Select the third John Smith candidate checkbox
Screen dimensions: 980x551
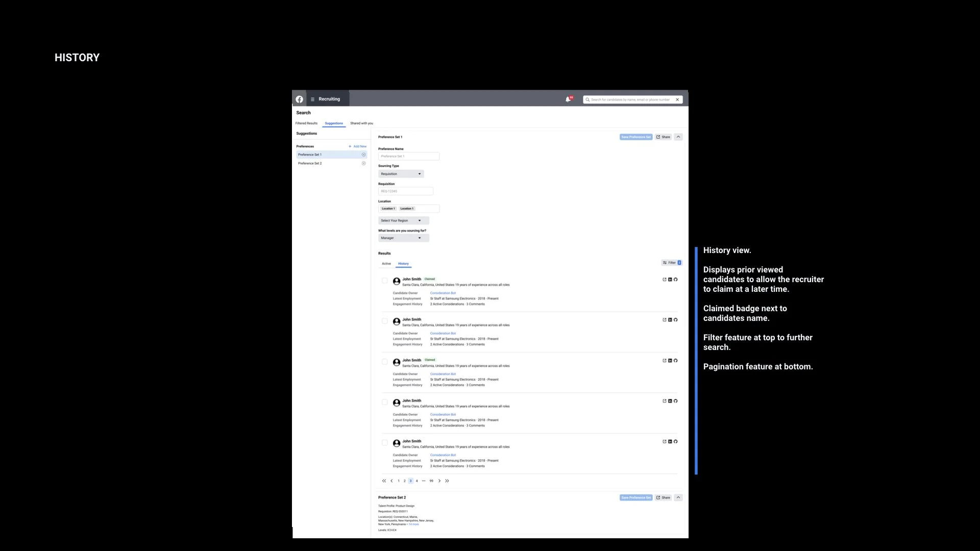tap(385, 362)
